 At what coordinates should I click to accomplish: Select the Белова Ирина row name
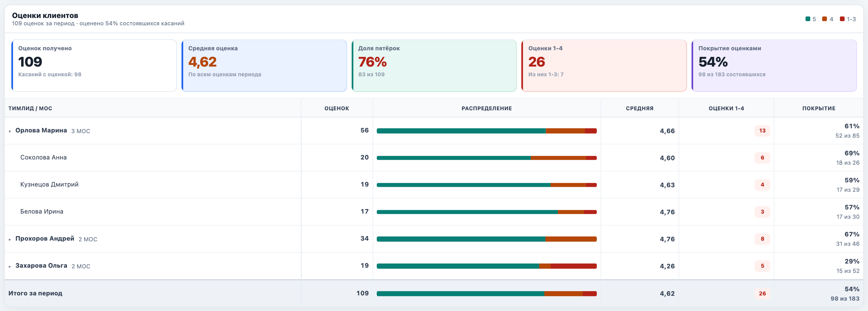tap(42, 211)
